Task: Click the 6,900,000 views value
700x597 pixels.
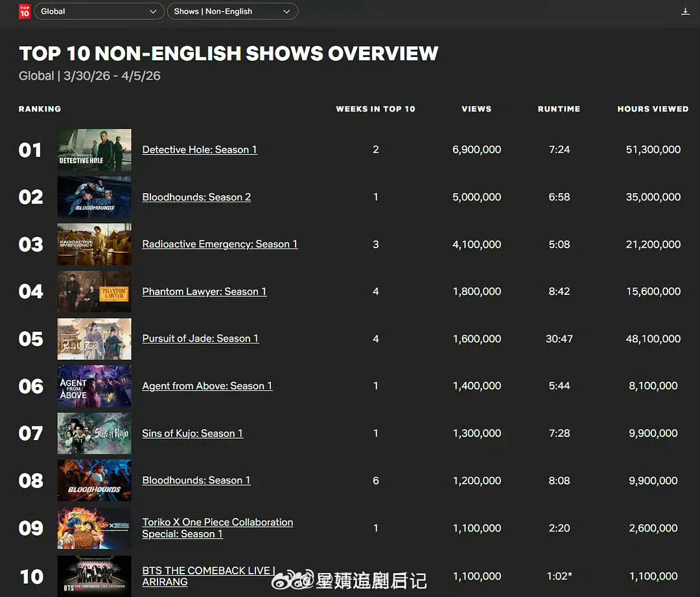Action: click(477, 150)
